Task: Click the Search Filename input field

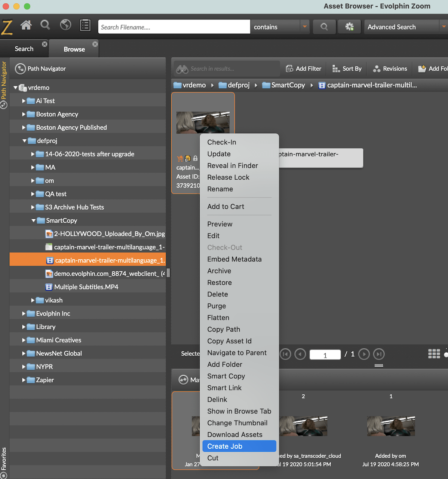Action: tap(174, 27)
